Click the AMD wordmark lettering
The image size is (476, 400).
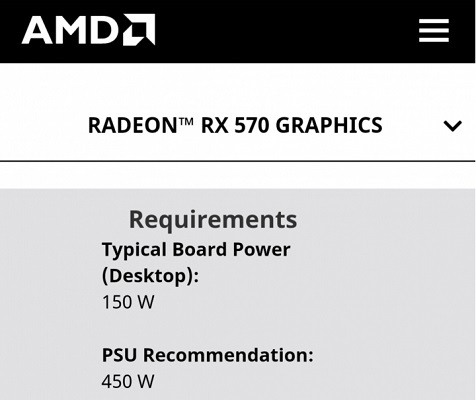pyautogui.click(x=70, y=30)
